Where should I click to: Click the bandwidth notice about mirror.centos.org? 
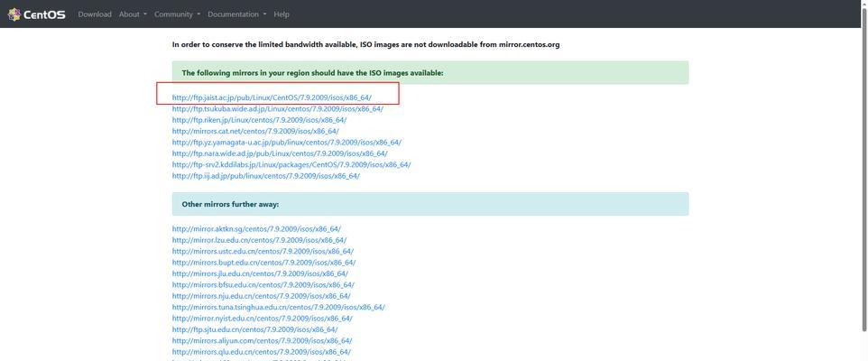(x=366, y=45)
